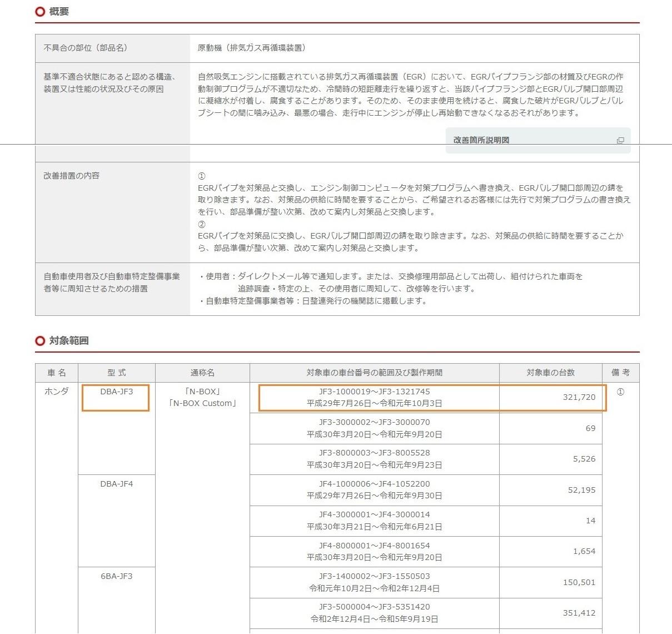672x634 pixels.
Task: Click the 対象車の車台番号の範囲及び製作期間 header
Action: click(x=375, y=373)
